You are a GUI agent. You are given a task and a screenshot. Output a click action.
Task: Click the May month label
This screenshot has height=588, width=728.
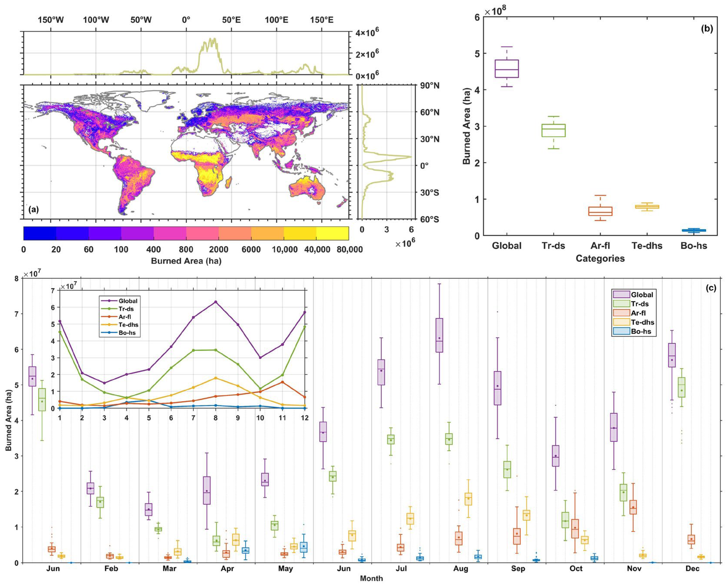[x=285, y=569]
